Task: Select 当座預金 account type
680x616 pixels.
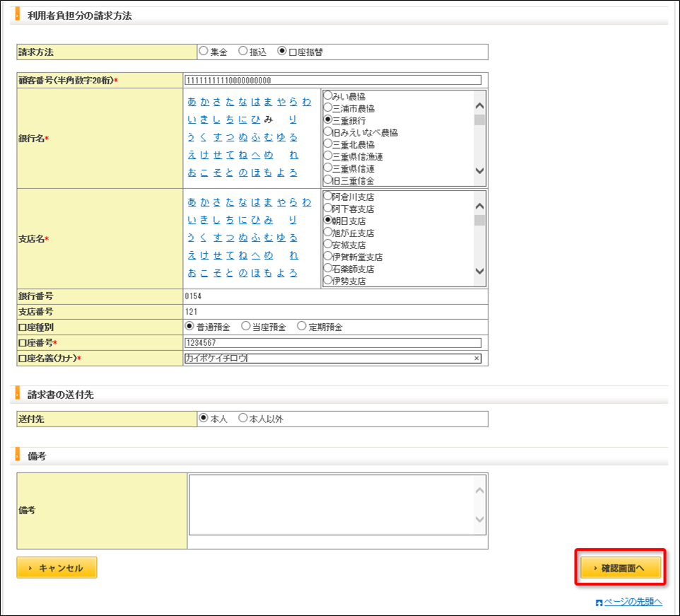Action: [x=246, y=326]
